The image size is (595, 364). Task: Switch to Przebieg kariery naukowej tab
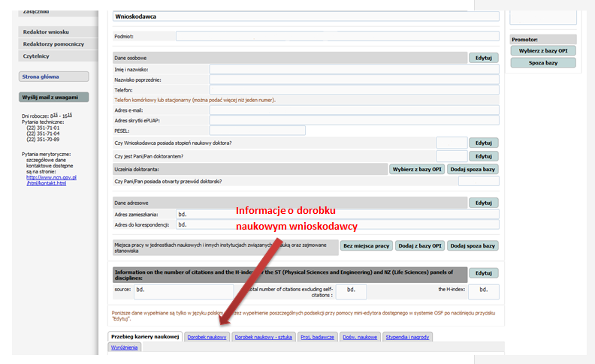(x=145, y=337)
